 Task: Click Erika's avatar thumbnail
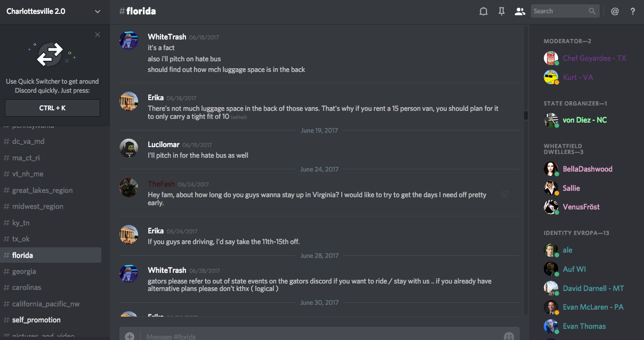129,101
